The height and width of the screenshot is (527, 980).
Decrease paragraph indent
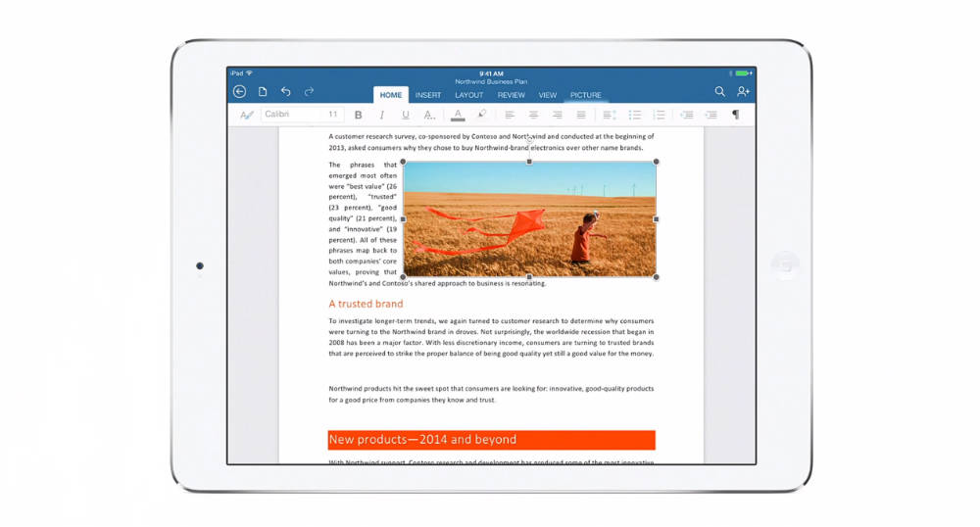pyautogui.click(x=687, y=115)
